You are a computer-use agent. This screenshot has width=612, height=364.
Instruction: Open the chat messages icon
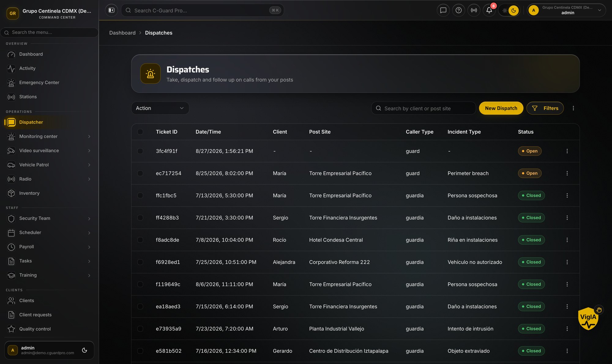click(443, 10)
